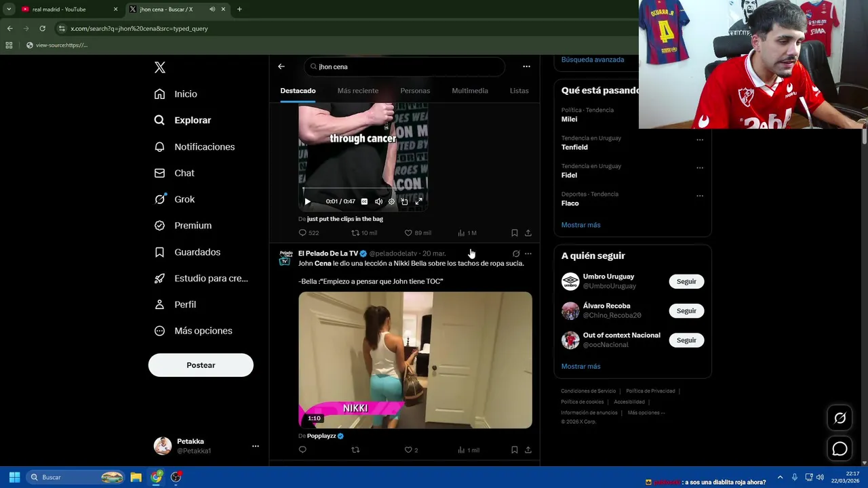Follow Álvaro Recoba

686,310
